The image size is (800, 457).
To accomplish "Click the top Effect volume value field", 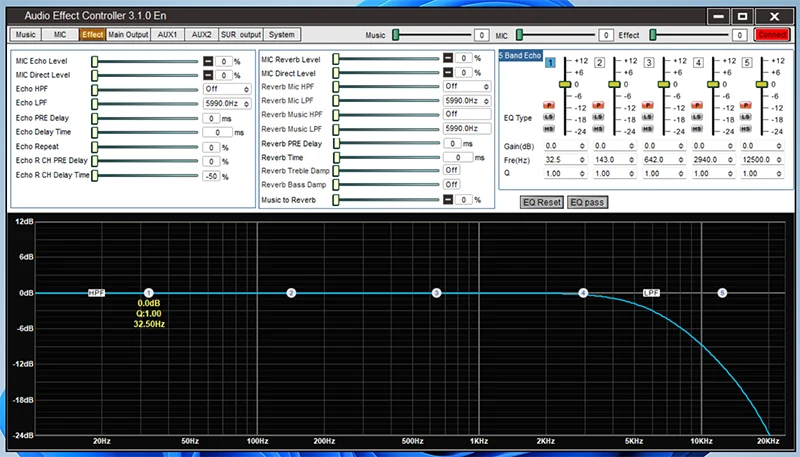I will [740, 35].
